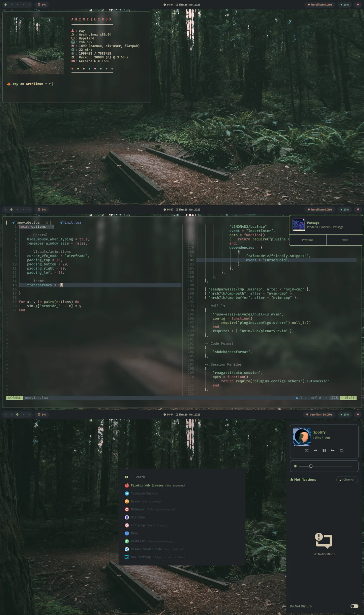The width and height of the screenshot is (364, 615).
Task: Close the neovide.lua tab
Action: pyautogui.click(x=47, y=222)
